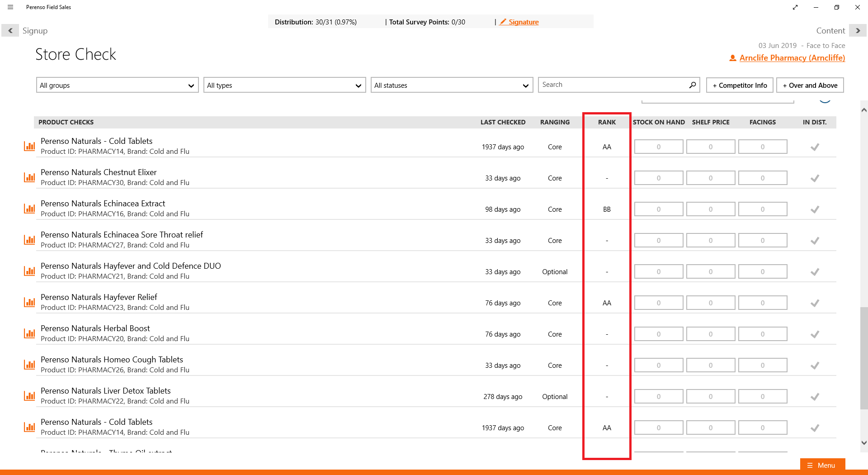868x475 pixels.
Task: Sort by the Last Checked column
Action: tap(503, 122)
